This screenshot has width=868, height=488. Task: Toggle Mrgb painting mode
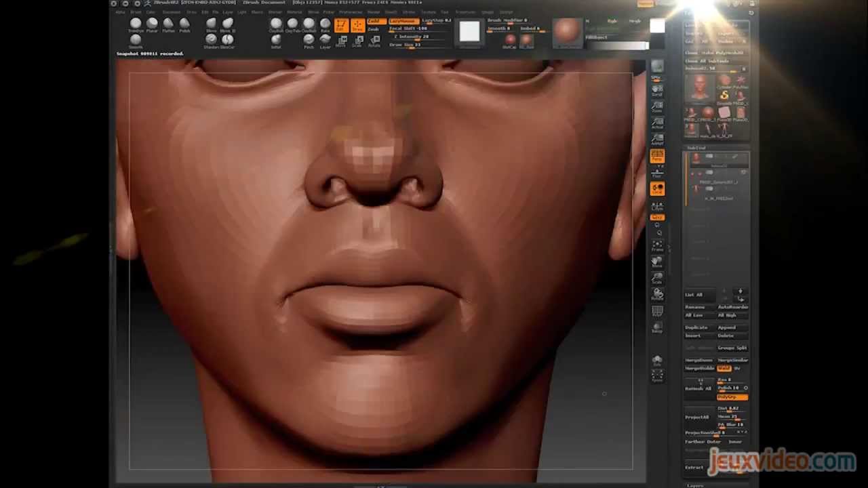pos(635,21)
